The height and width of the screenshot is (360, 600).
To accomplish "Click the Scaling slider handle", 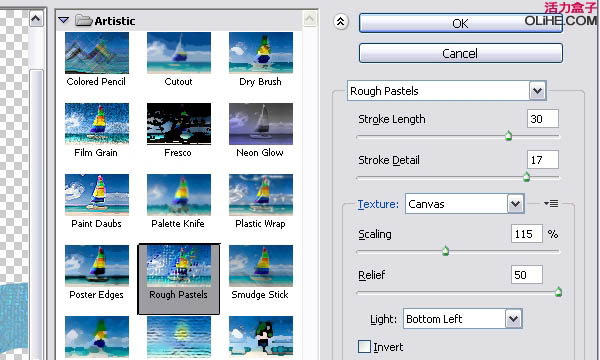I will click(445, 251).
